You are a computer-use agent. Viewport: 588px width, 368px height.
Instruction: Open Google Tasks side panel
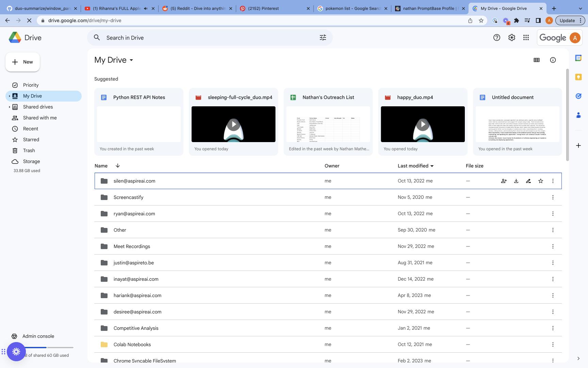(x=578, y=96)
